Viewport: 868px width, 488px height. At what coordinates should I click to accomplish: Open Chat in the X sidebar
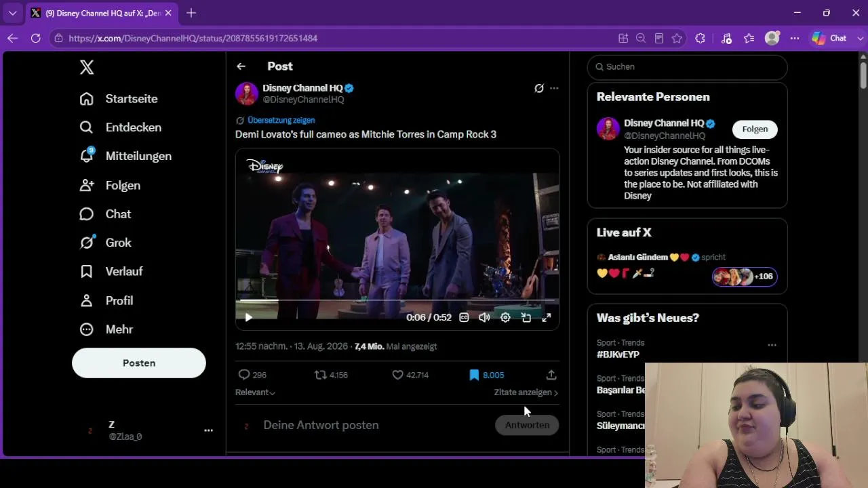click(105, 214)
